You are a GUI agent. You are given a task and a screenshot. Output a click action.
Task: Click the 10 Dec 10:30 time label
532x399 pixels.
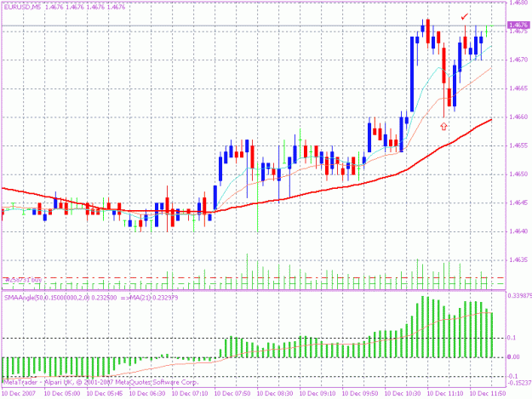pyautogui.click(x=403, y=394)
